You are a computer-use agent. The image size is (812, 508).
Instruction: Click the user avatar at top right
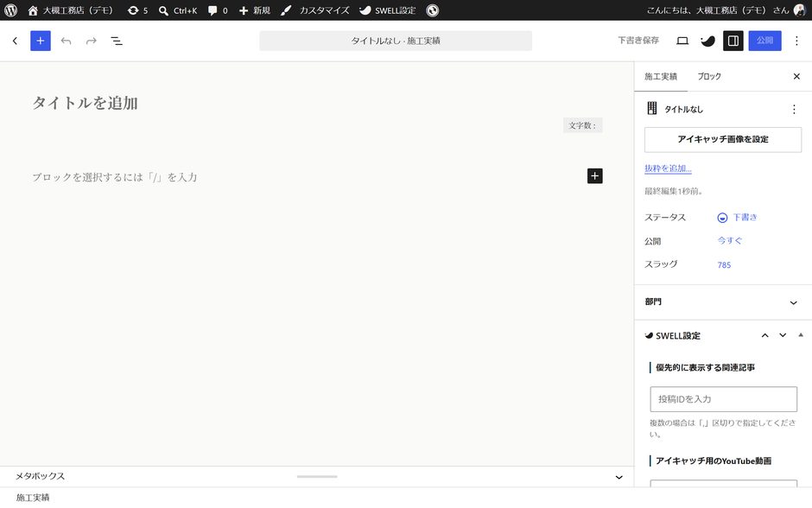(800, 10)
